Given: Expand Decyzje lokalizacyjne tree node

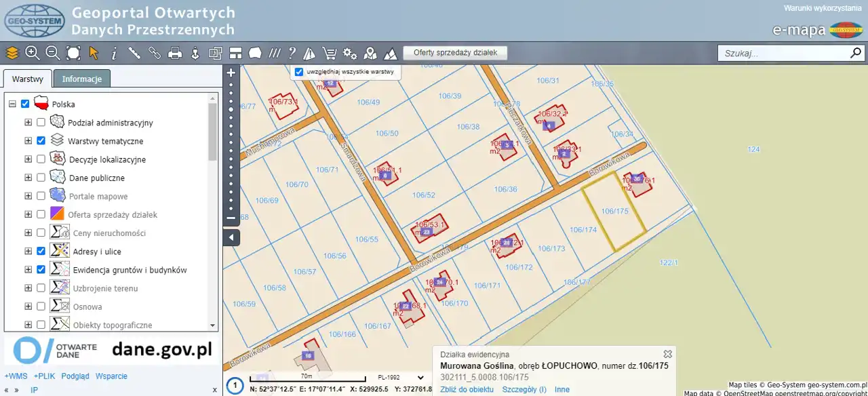Looking at the screenshot, I should [x=28, y=159].
